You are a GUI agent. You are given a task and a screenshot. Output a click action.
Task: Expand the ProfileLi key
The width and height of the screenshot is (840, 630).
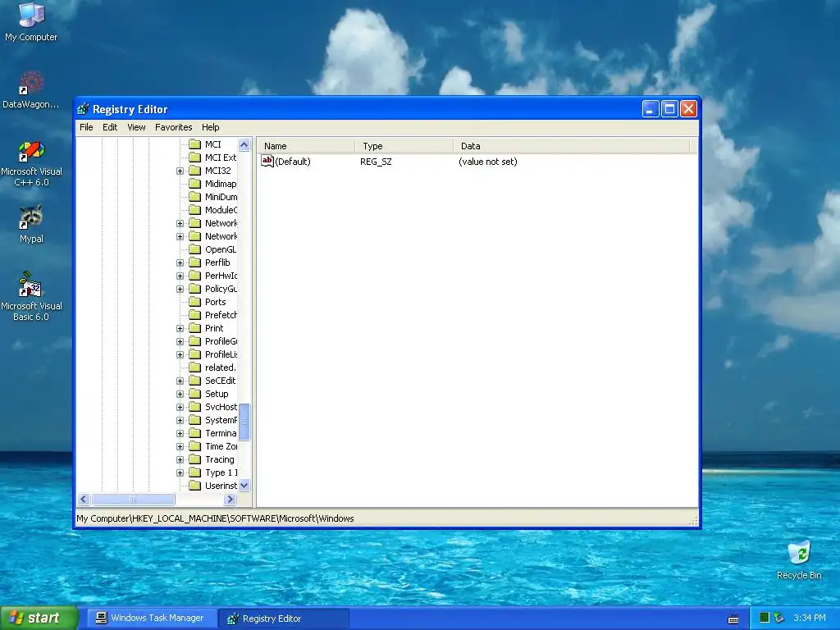(x=180, y=354)
